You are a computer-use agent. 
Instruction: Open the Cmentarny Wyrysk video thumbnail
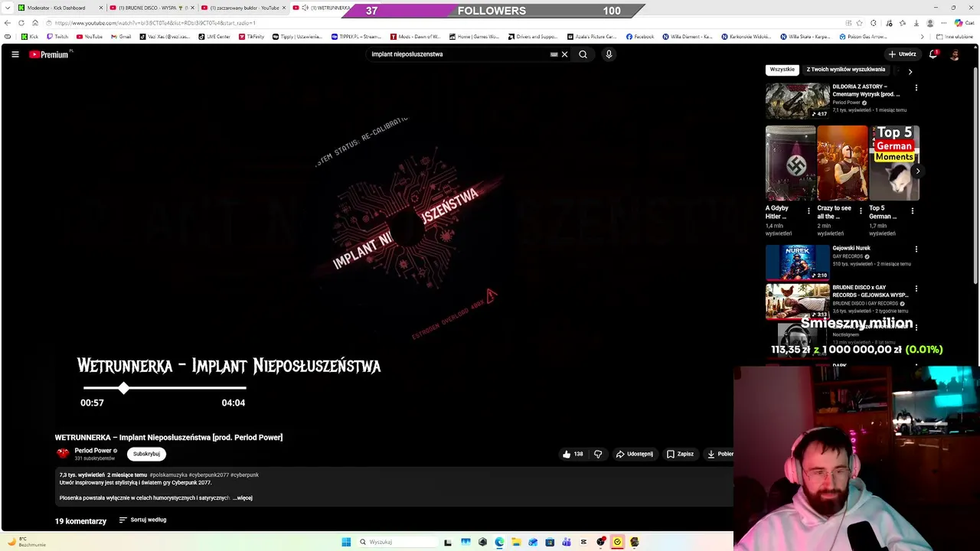(x=797, y=101)
